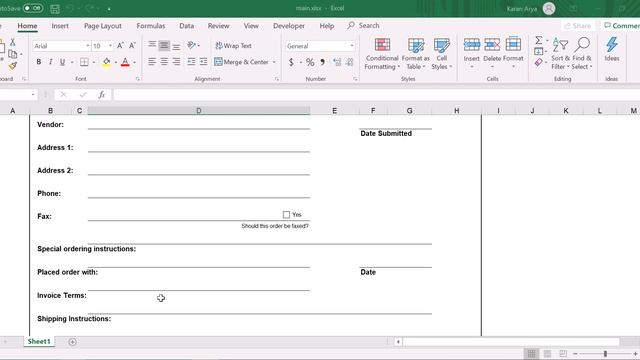Open Format as Table gallery
The height and width of the screenshot is (360, 640).
click(x=416, y=54)
